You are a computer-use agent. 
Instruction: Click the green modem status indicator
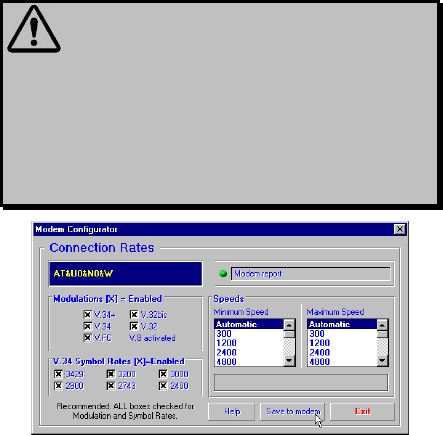coord(223,274)
